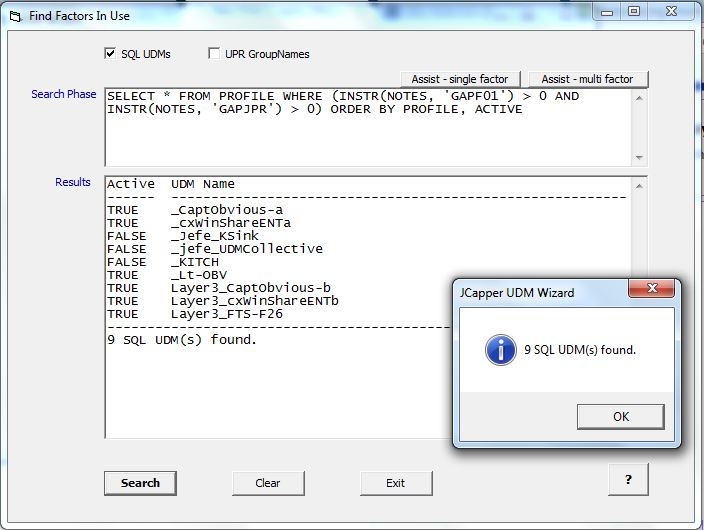Open help with the question mark button
Image resolution: width=704 pixels, height=530 pixels.
click(628, 479)
